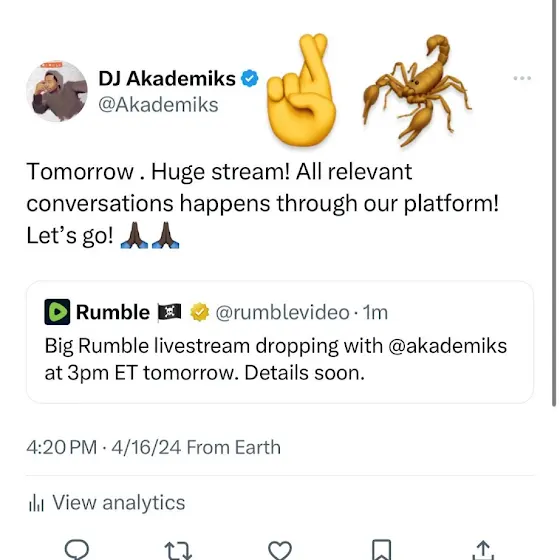Click the @akademiks mention in quoted tweet
Image resolution: width=560 pixels, height=560 pixels.
point(448,346)
